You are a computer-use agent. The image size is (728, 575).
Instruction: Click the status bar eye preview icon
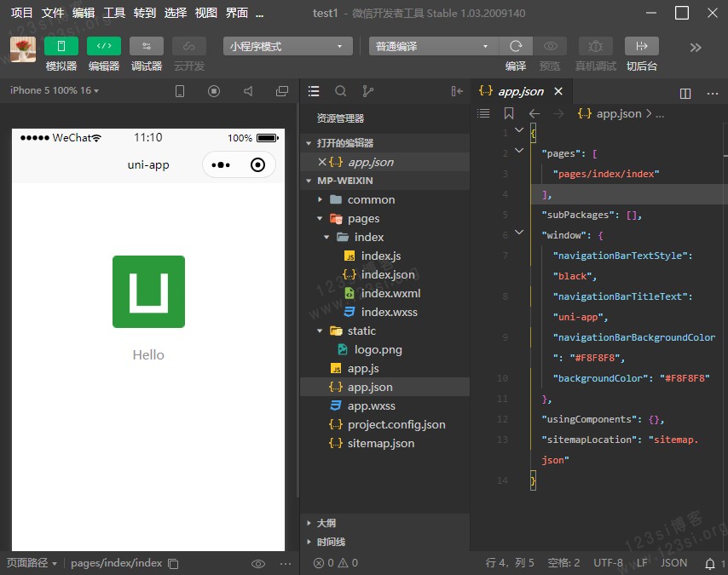(x=258, y=563)
